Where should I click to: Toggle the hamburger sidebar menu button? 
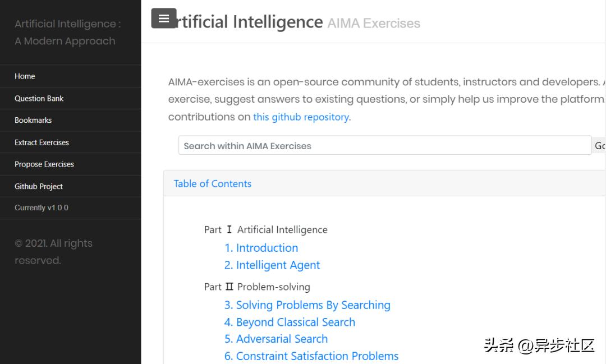point(164,19)
